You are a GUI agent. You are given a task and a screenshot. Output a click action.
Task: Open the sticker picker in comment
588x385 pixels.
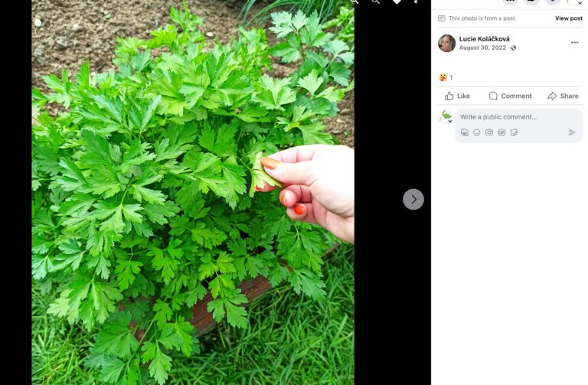pyautogui.click(x=514, y=132)
